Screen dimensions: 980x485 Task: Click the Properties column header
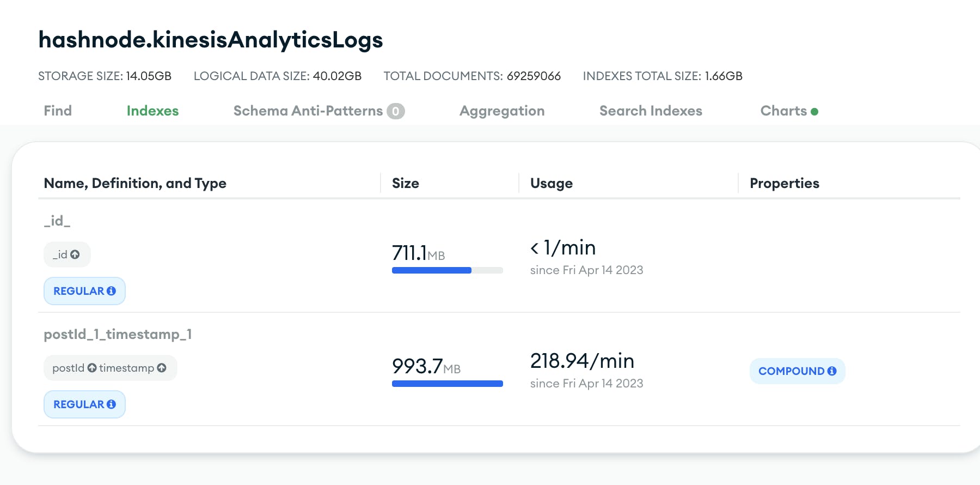785,183
